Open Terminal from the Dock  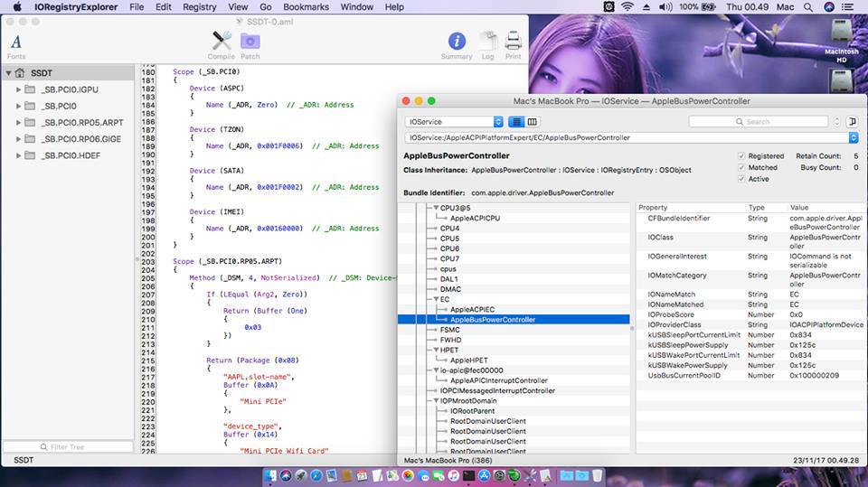pos(469,475)
